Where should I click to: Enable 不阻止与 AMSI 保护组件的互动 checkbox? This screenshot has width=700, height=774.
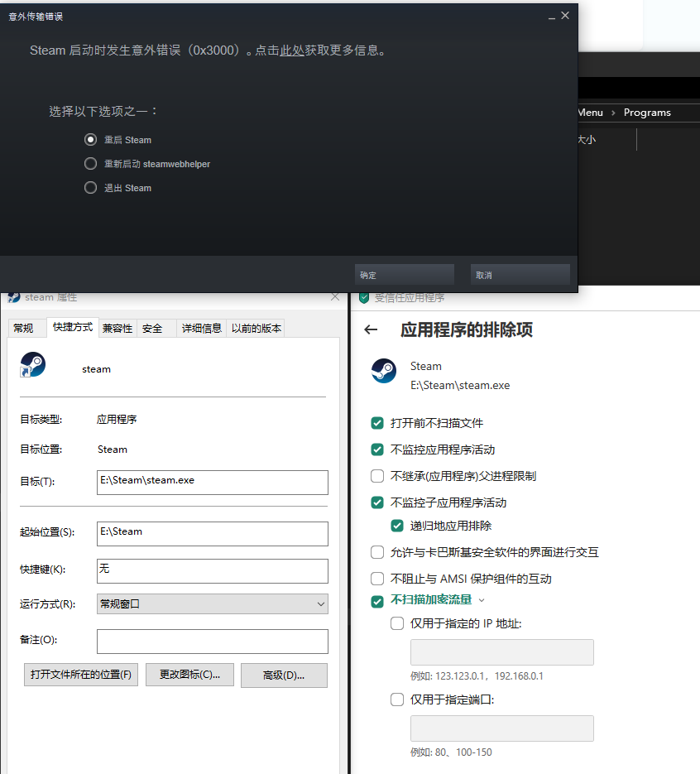pyautogui.click(x=377, y=579)
